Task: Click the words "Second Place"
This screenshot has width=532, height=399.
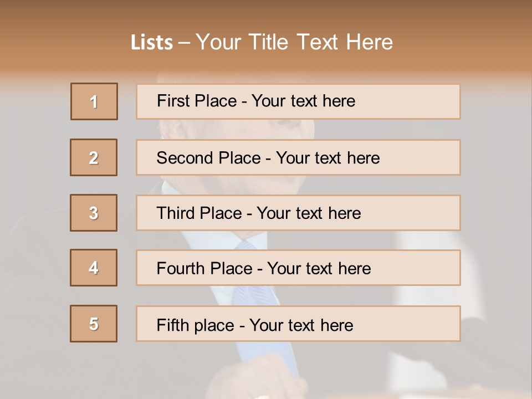Action: tap(208, 158)
